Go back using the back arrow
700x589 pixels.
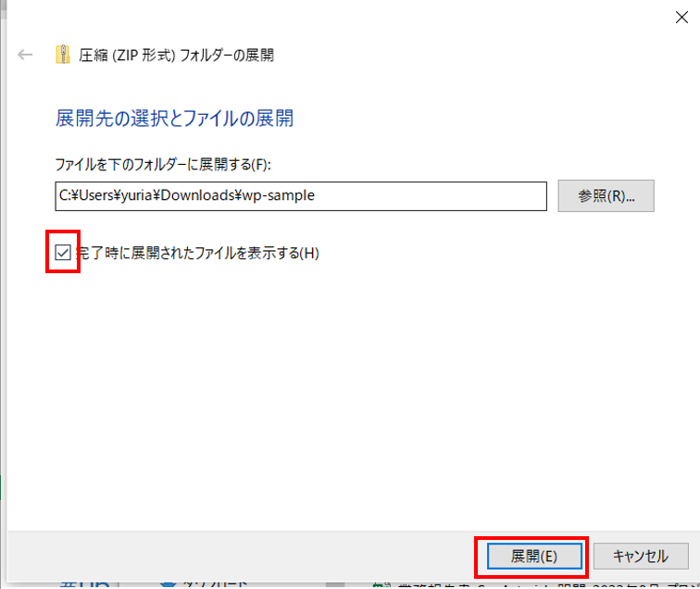(x=26, y=55)
